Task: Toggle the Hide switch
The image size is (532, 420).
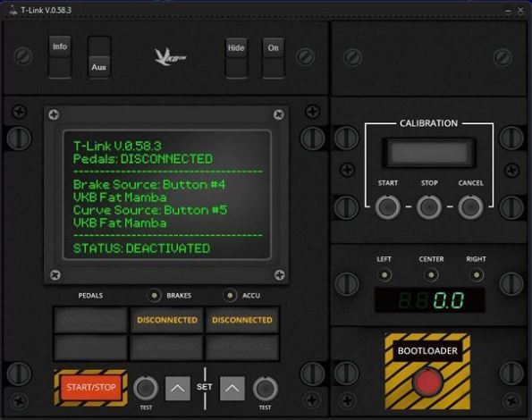Action: [236, 57]
